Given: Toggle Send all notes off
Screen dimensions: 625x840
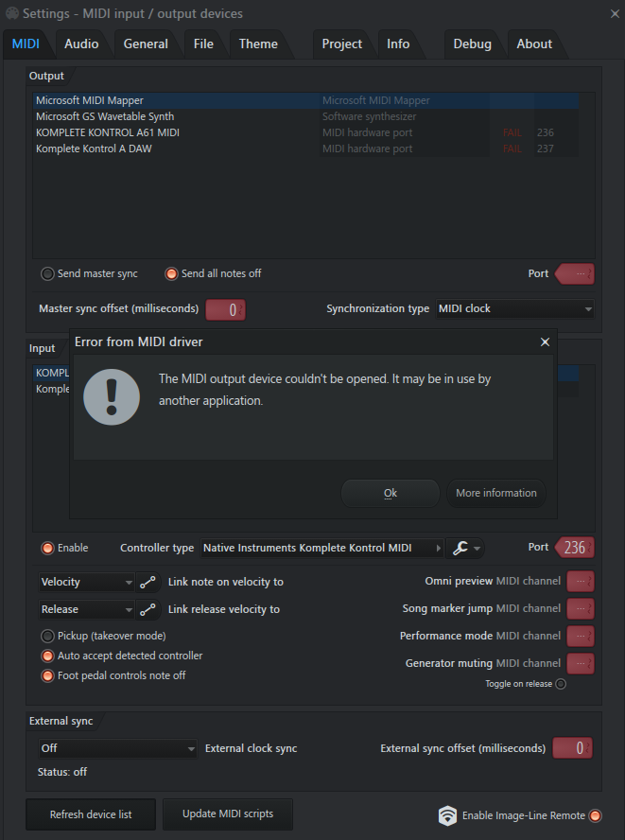Looking at the screenshot, I should pos(171,273).
